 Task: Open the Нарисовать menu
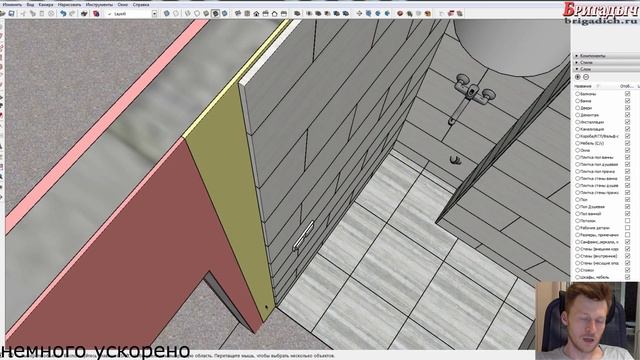[x=69, y=4]
